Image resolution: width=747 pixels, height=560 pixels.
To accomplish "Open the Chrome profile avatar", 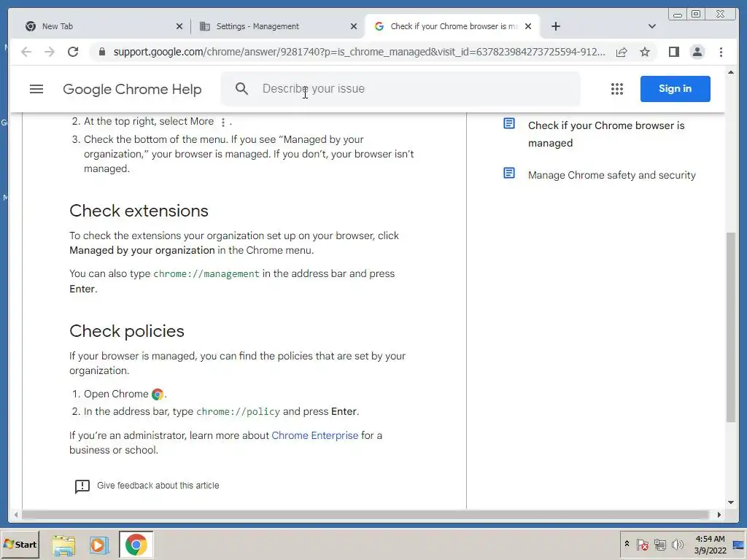I will [697, 52].
